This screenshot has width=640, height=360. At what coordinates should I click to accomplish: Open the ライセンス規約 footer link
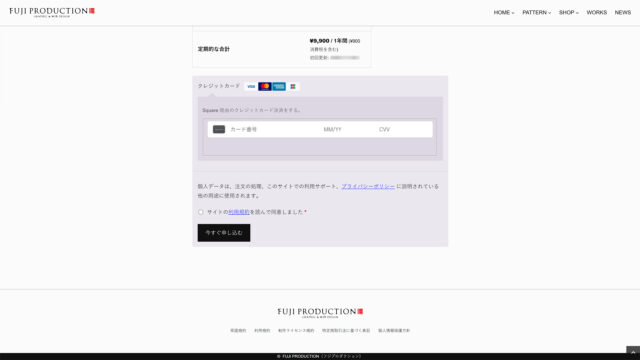[296, 331]
